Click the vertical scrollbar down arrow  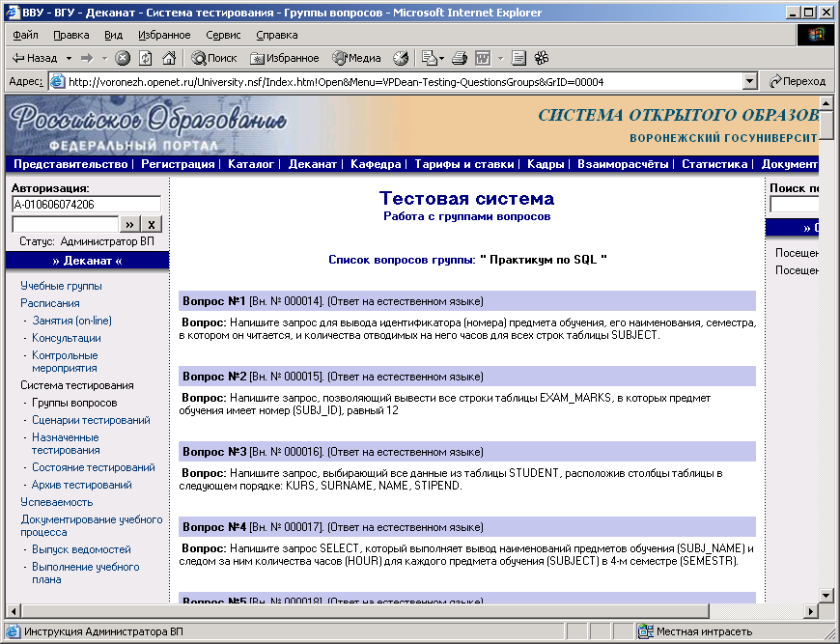click(826, 595)
